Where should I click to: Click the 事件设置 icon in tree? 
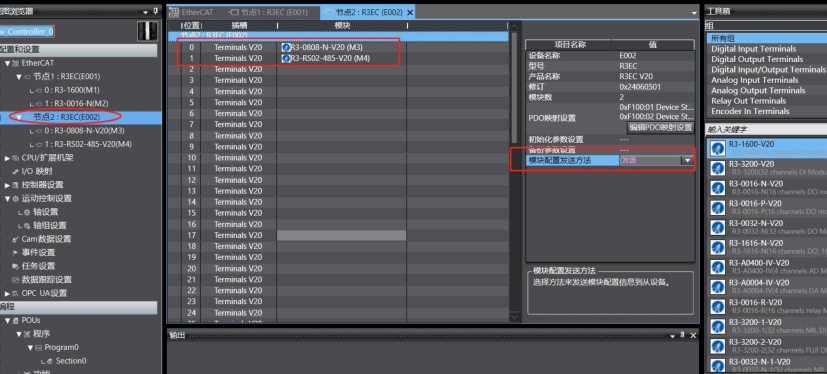[15, 253]
